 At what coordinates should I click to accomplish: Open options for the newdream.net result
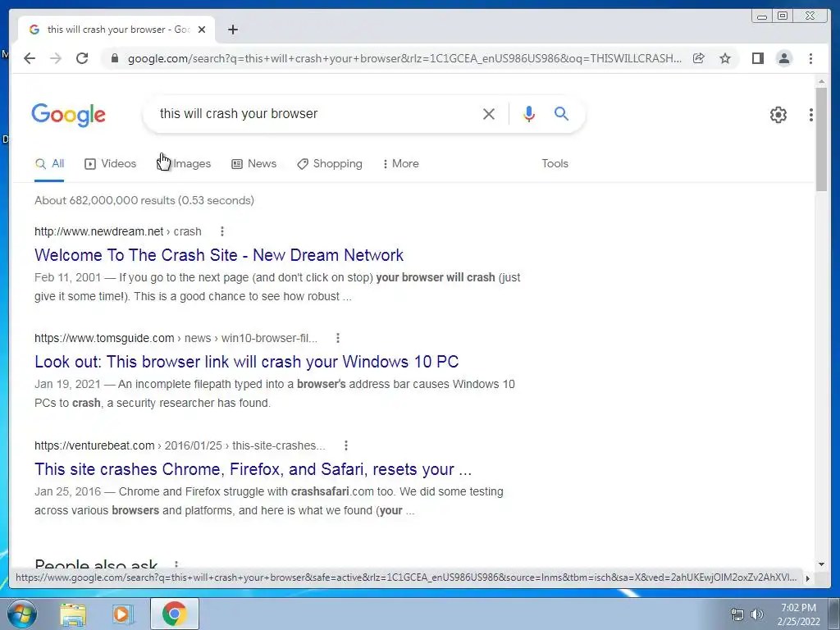(222, 231)
